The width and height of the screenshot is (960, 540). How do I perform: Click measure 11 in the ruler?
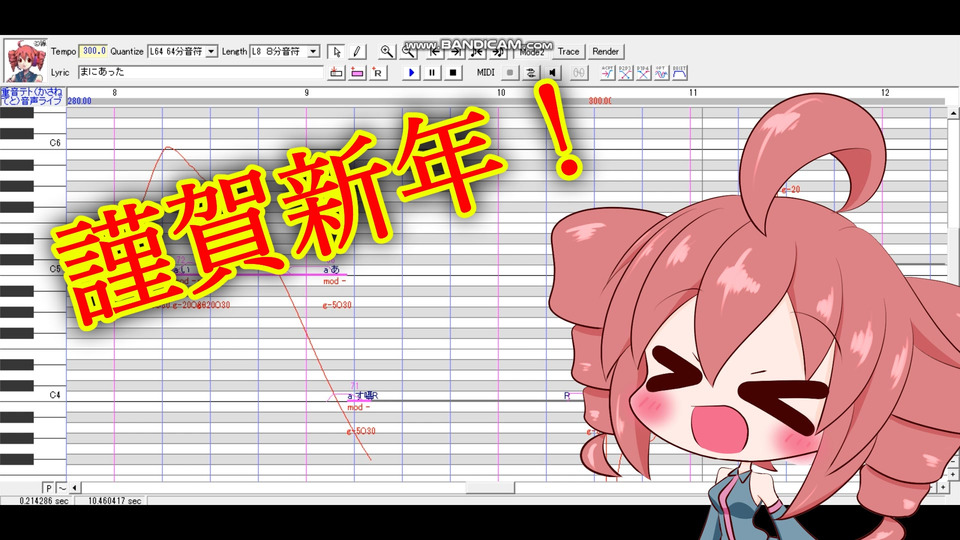(x=692, y=92)
